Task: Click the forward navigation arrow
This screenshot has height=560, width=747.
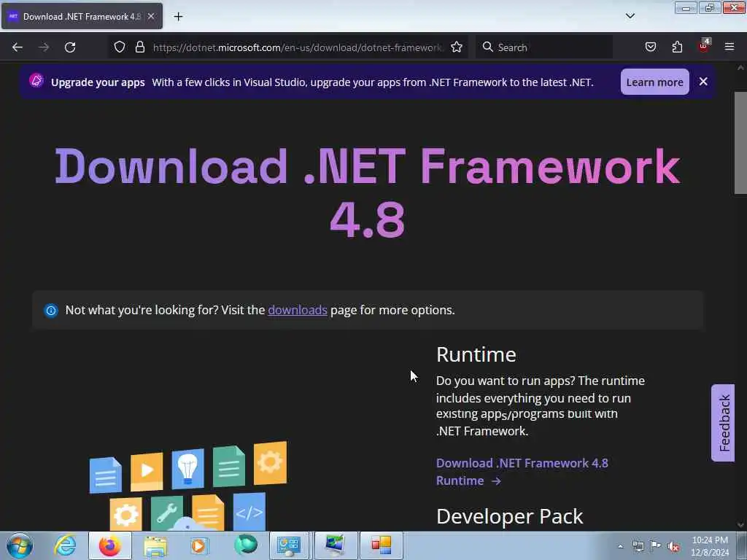Action: pos(44,47)
